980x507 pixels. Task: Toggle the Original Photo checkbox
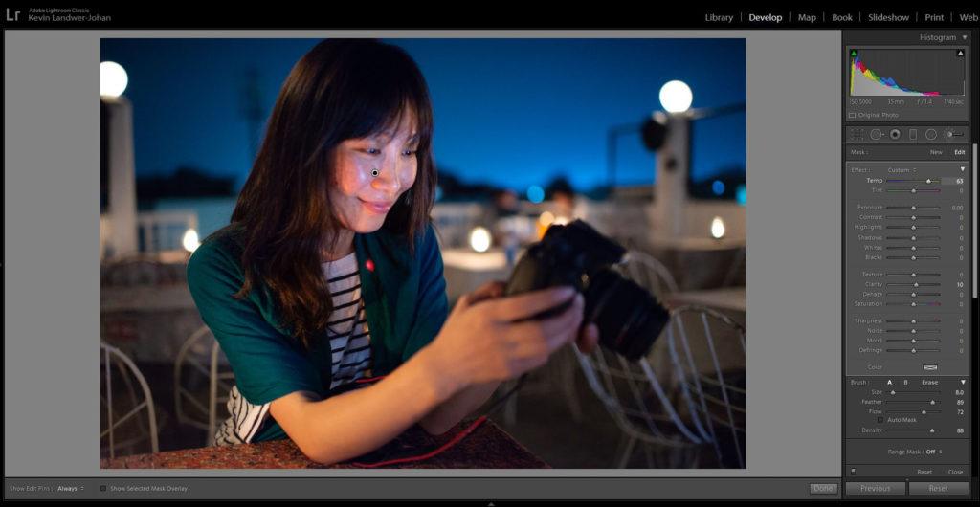tap(853, 115)
